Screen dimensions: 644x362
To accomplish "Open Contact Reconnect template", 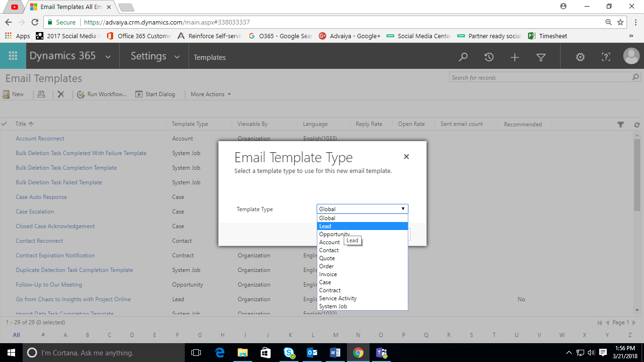I will click(x=39, y=241).
